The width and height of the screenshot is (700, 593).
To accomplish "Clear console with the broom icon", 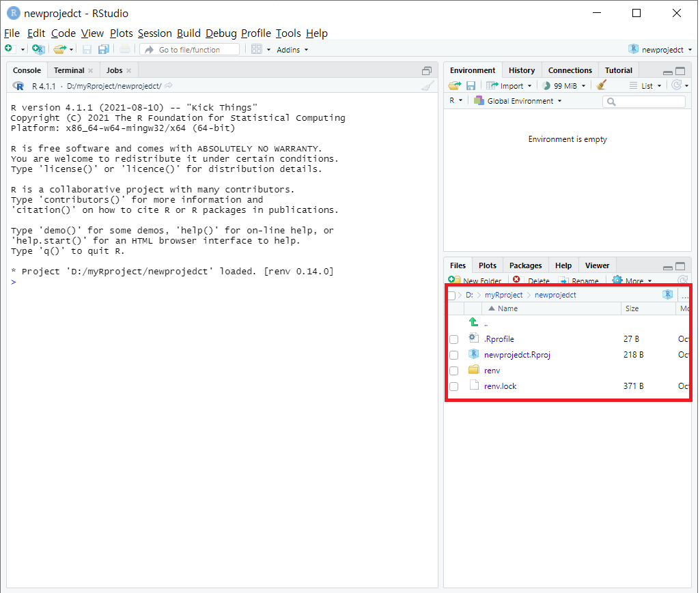I will coord(428,86).
